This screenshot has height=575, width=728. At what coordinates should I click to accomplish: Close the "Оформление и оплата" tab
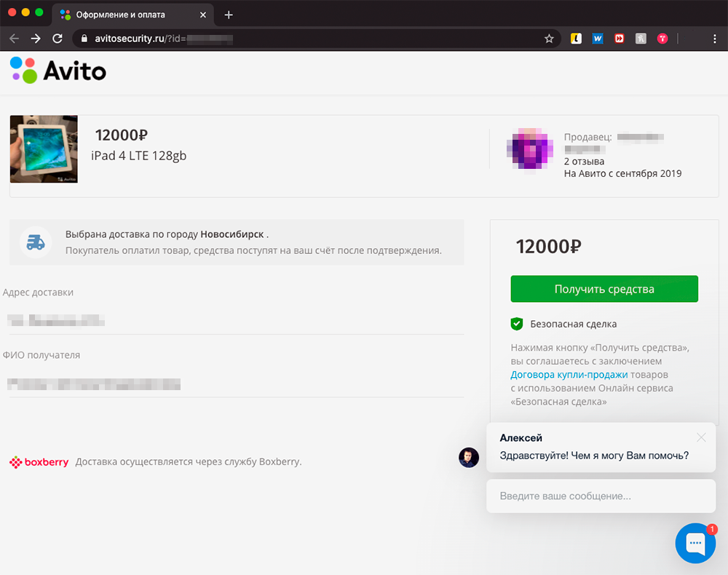point(203,15)
